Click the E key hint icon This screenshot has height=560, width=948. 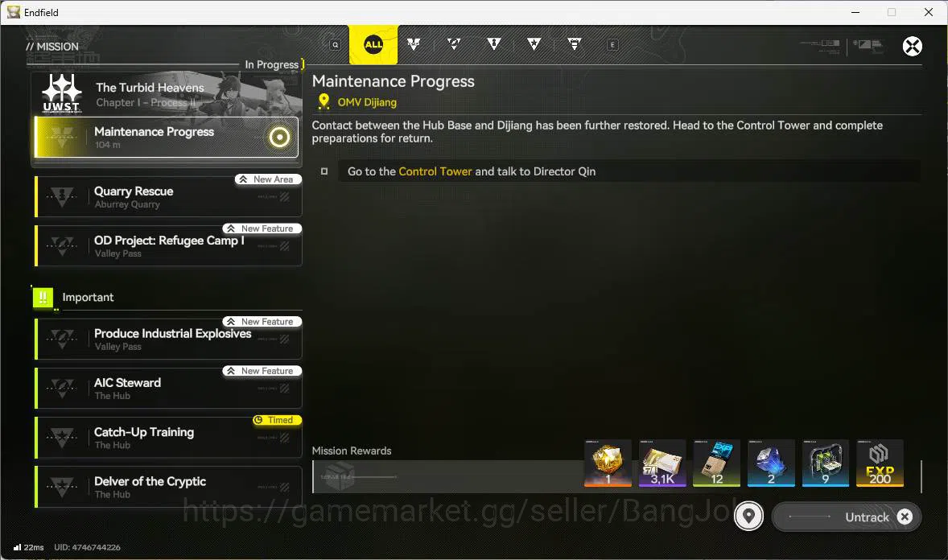click(612, 45)
